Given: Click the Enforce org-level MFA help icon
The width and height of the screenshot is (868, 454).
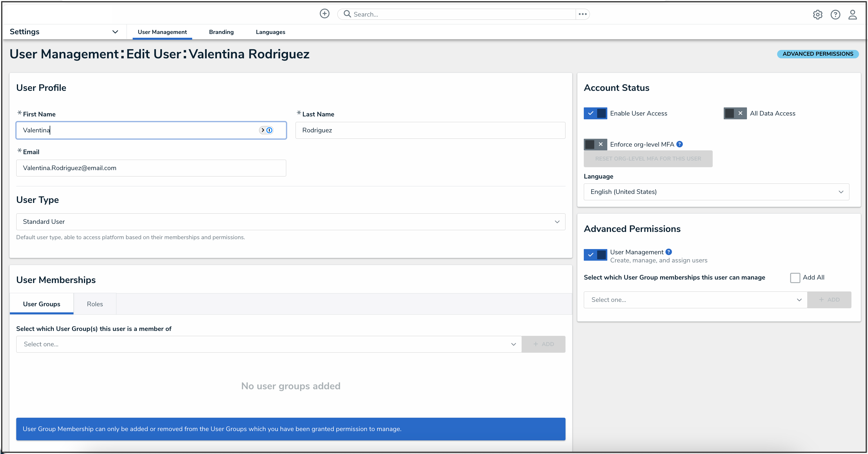Looking at the screenshot, I should 680,144.
